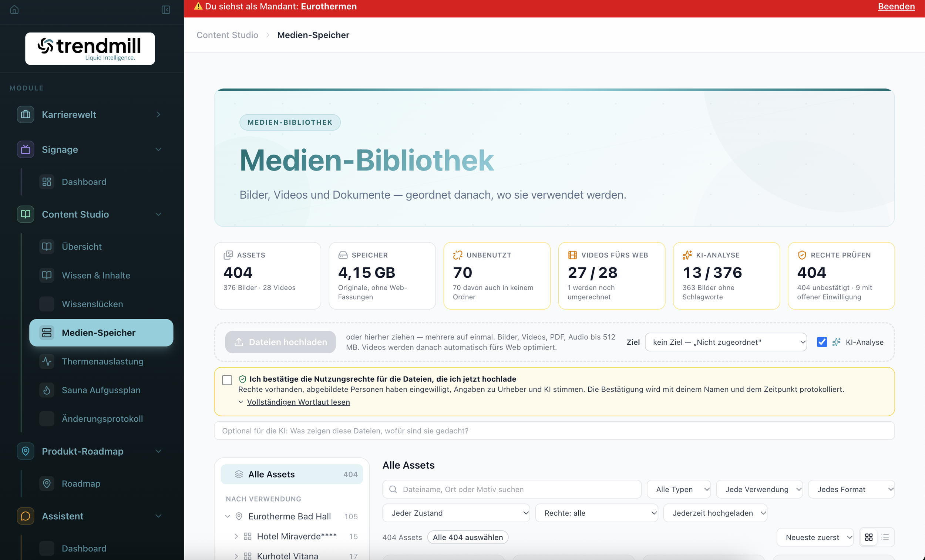Click the KI-Analyse sparkle icon in stats card
925x560 pixels.
click(687, 255)
